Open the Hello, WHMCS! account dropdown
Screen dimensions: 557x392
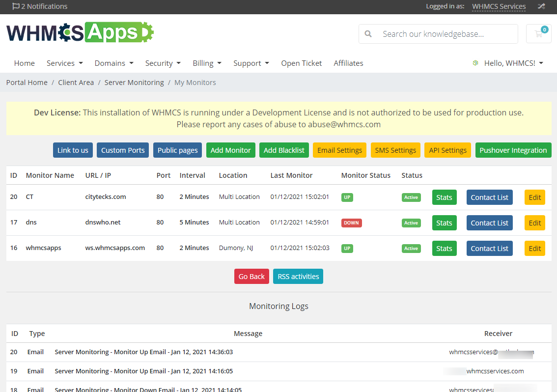coord(514,63)
